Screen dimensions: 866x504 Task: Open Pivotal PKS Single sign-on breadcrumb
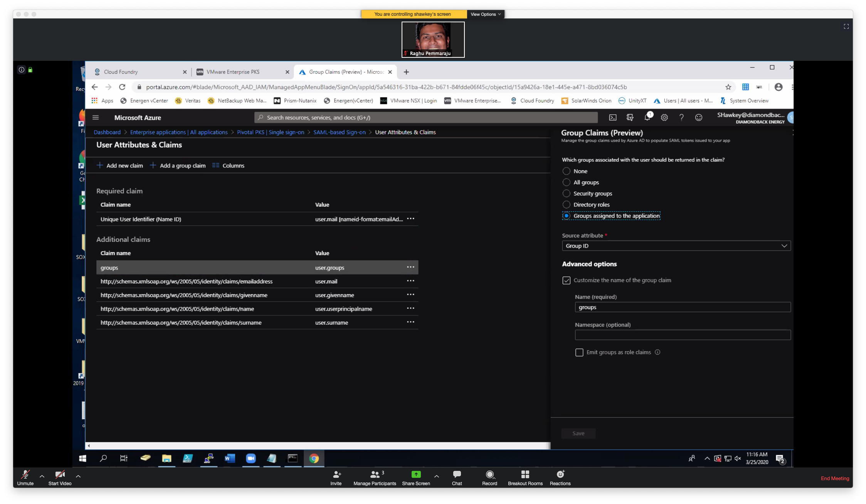click(x=271, y=132)
